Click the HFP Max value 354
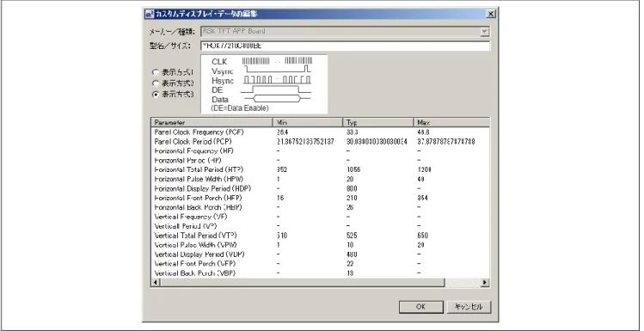 [x=423, y=198]
